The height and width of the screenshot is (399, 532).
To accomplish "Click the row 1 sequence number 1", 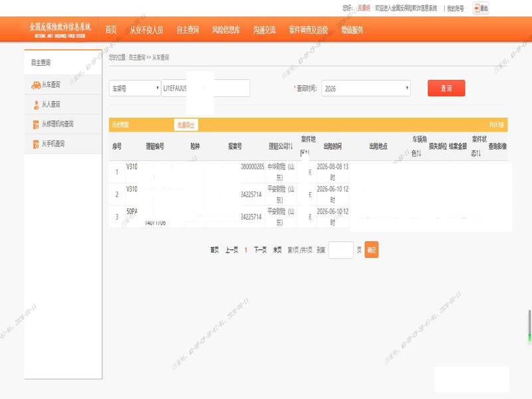I will click(x=117, y=172).
